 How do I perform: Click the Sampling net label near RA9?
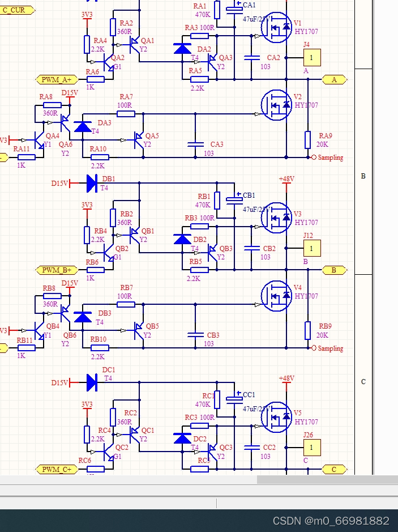330,158
